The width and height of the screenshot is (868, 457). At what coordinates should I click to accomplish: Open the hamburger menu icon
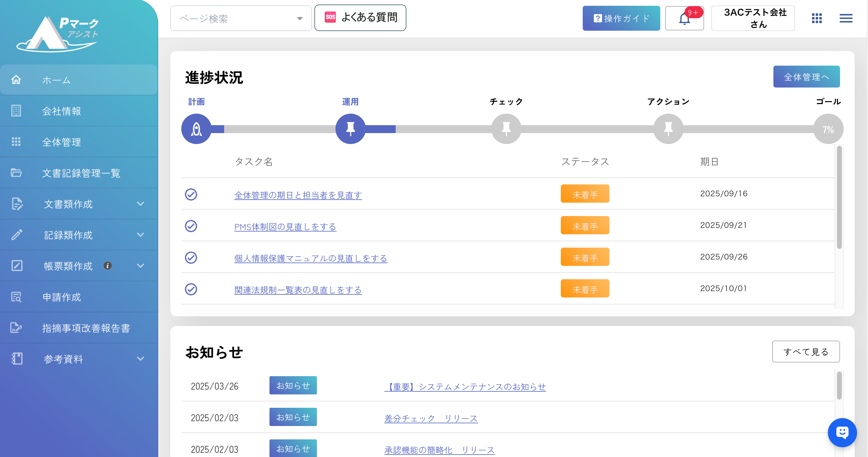846,18
